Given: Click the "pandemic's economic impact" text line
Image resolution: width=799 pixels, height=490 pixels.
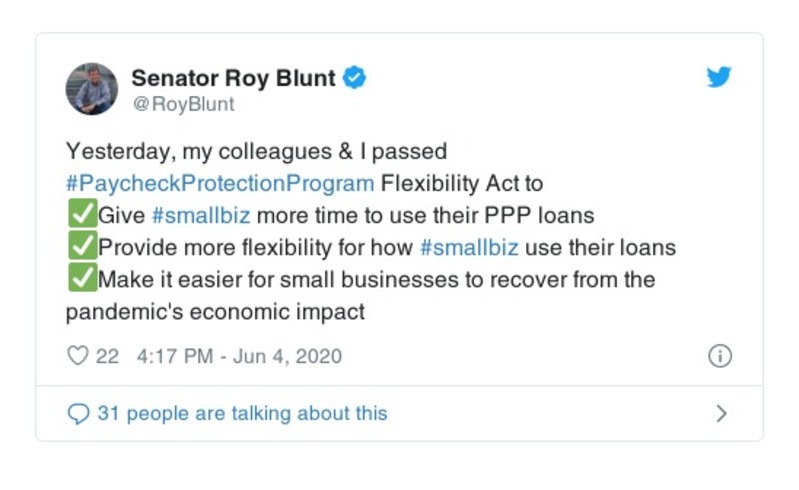Looking at the screenshot, I should (x=215, y=311).
